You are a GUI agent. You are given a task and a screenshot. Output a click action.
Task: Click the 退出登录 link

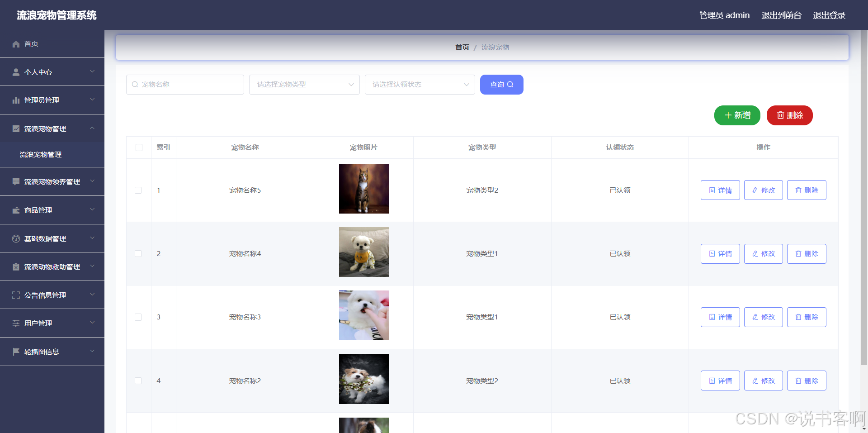(829, 15)
